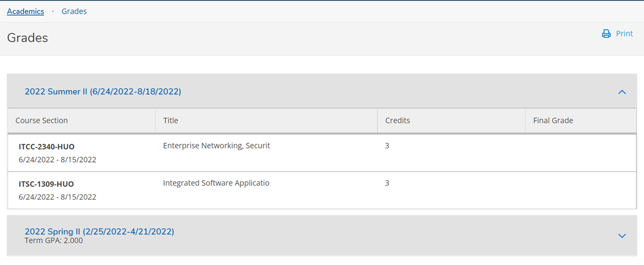This screenshot has width=644, height=265.
Task: Select the Credits column header
Action: pyautogui.click(x=397, y=120)
